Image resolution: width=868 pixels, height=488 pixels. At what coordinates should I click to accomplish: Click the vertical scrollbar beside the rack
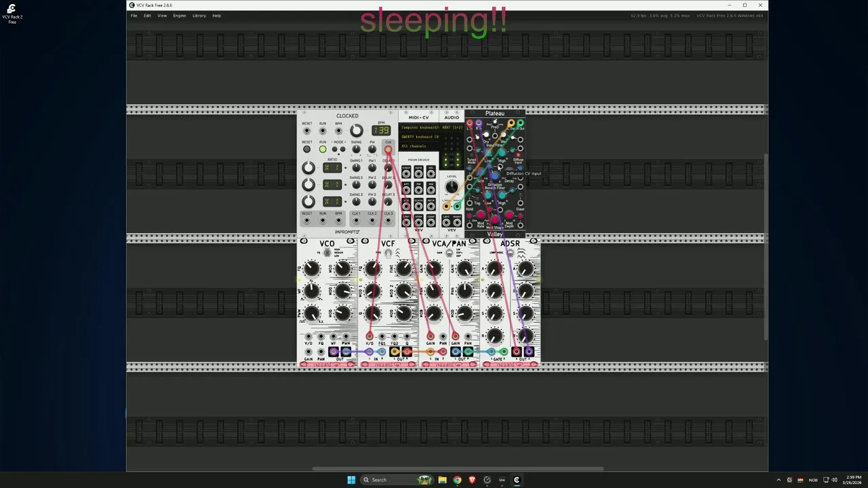pos(766,247)
